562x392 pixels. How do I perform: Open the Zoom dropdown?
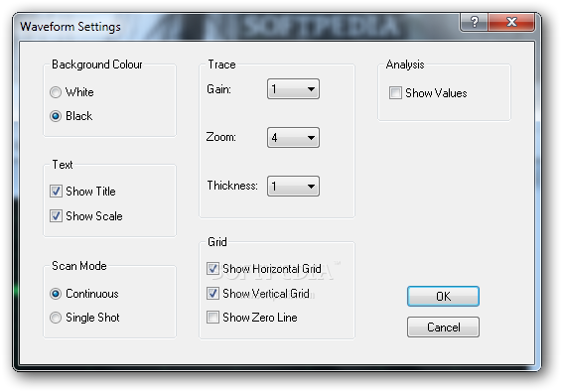pyautogui.click(x=293, y=138)
